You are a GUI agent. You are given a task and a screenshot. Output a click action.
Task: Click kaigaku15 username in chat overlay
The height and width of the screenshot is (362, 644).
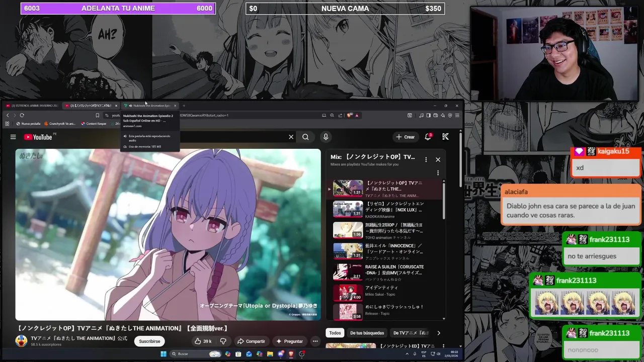pyautogui.click(x=613, y=151)
